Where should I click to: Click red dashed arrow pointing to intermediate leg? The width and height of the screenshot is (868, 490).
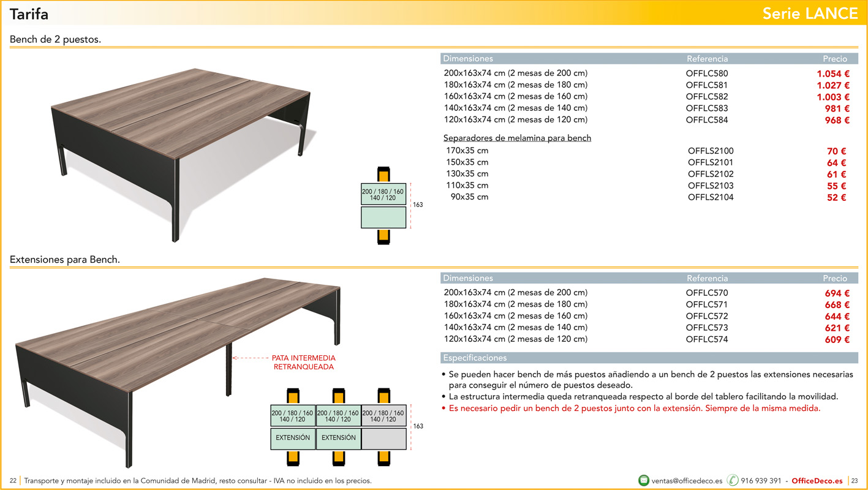pos(251,358)
